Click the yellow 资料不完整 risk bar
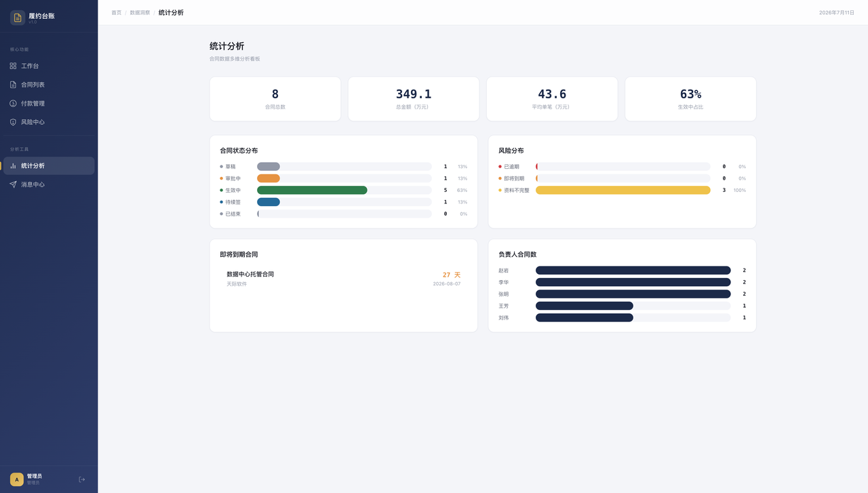Screen dimensions: 868x493 (x=623, y=190)
